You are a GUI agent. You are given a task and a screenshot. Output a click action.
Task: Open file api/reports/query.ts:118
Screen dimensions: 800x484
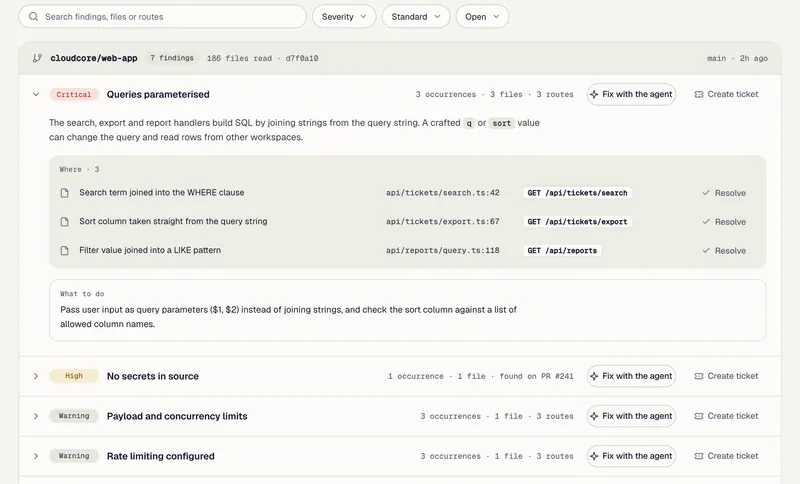point(443,250)
